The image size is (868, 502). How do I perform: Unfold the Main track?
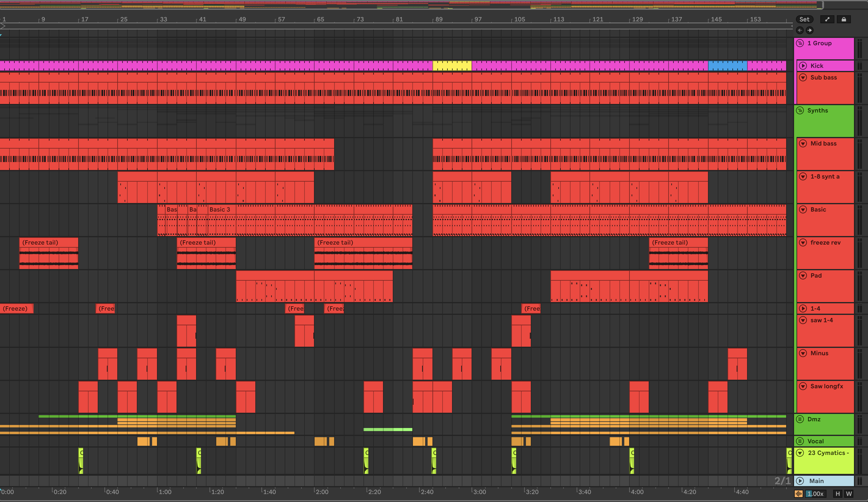click(x=800, y=481)
